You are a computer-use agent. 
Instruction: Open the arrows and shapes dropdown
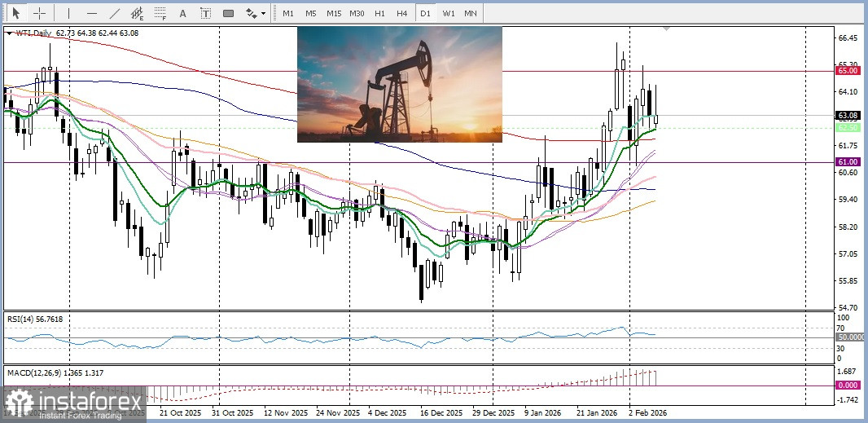point(256,13)
